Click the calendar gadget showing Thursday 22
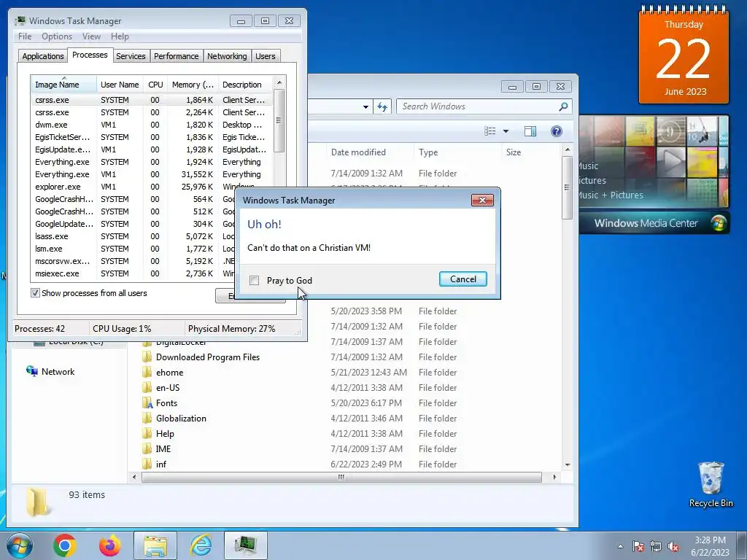747x560 pixels. pos(684,55)
